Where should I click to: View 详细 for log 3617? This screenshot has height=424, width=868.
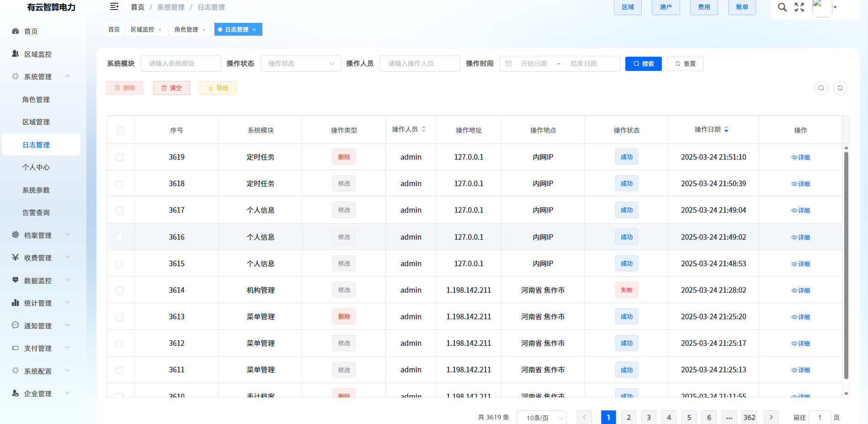[x=801, y=210]
